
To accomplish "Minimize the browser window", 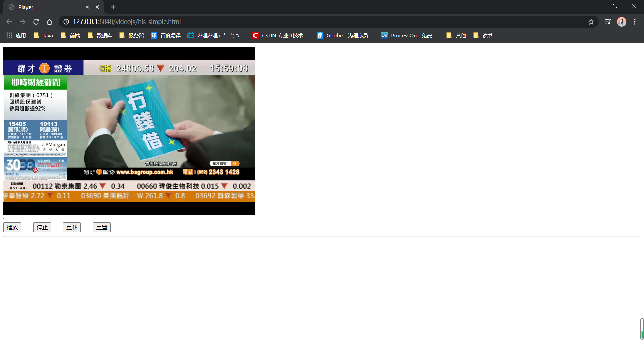I will click(x=596, y=6).
